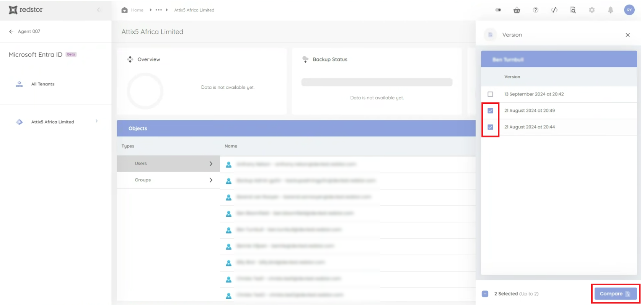Viewport: 644px width, 307px height.
Task: Click the Backup Status card icon
Action: [x=305, y=59]
